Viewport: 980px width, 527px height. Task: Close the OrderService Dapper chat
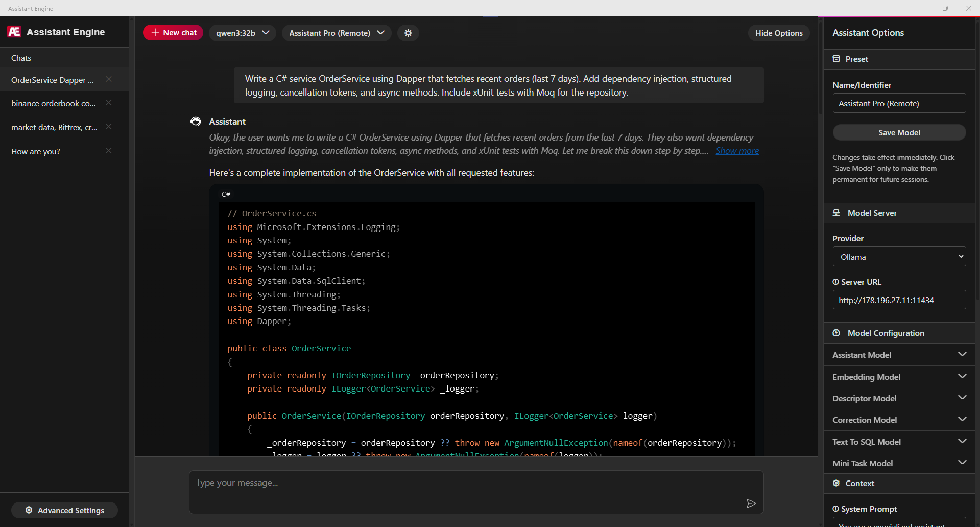[109, 79]
